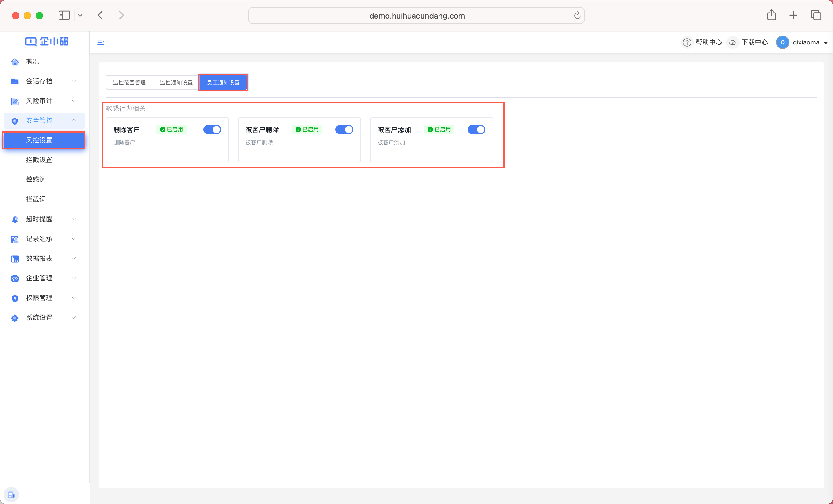This screenshot has width=833, height=504.
Task: Expand the 企业管理 submenu chevron
Action: point(73,278)
